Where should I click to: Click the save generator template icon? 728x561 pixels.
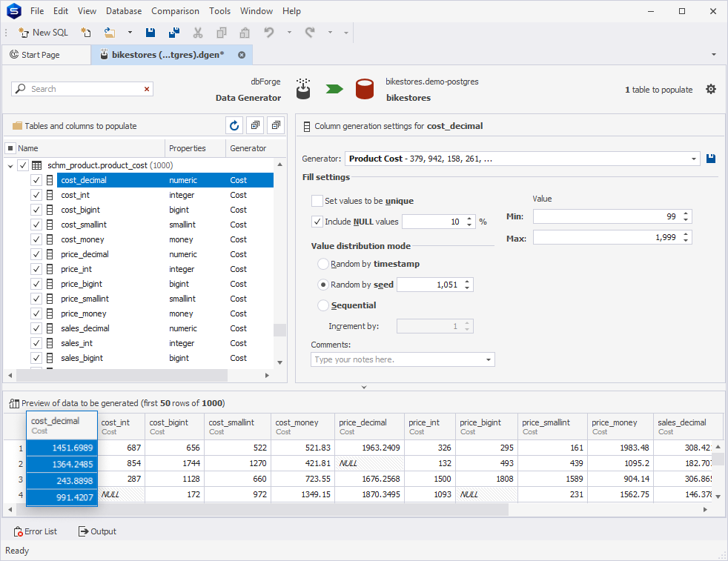click(x=710, y=159)
